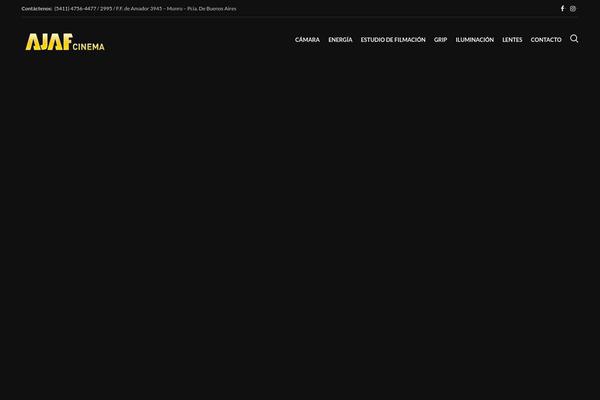Go to the Contacto page
The width and height of the screenshot is (600, 400).
[x=546, y=39]
